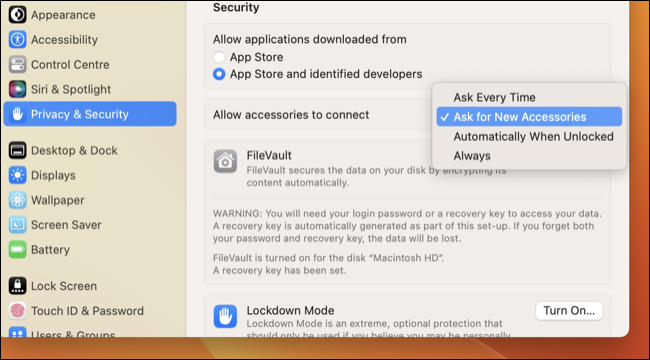
Task: Click the Accessibility icon in the sidebar
Action: pyautogui.click(x=17, y=40)
